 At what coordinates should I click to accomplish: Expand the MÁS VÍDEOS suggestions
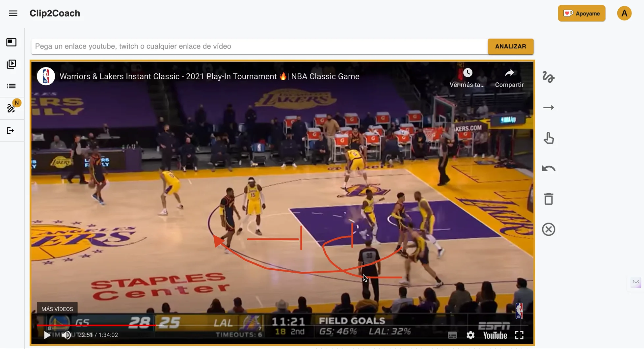57,309
